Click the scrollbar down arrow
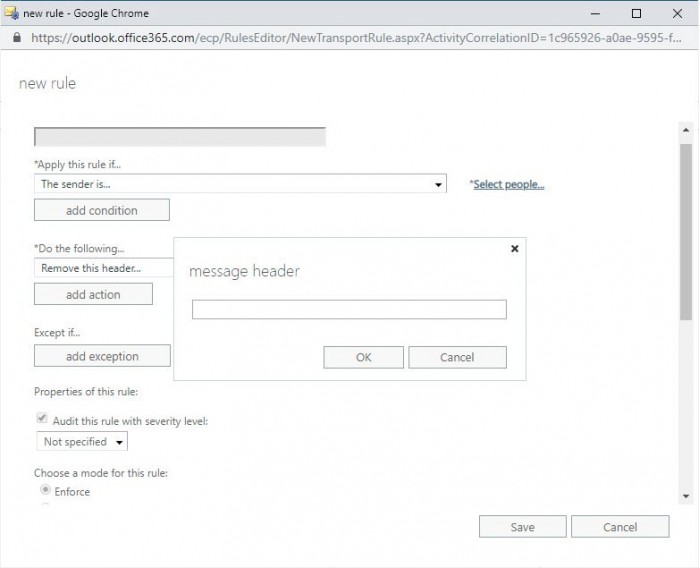Image resolution: width=700 pixels, height=568 pixels. pyautogui.click(x=685, y=496)
